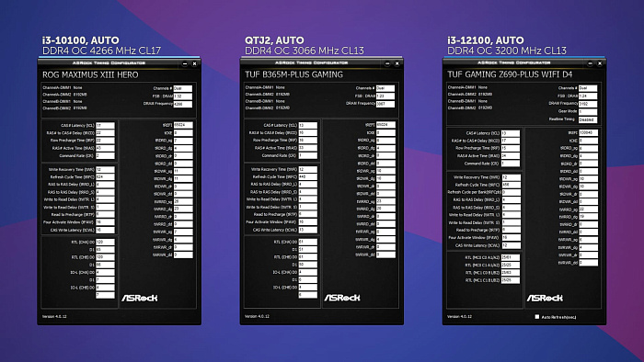Click CAS# Latency (tCL) field in ROG MAXIMUS window
The image size is (644, 362).
pyautogui.click(x=105, y=126)
